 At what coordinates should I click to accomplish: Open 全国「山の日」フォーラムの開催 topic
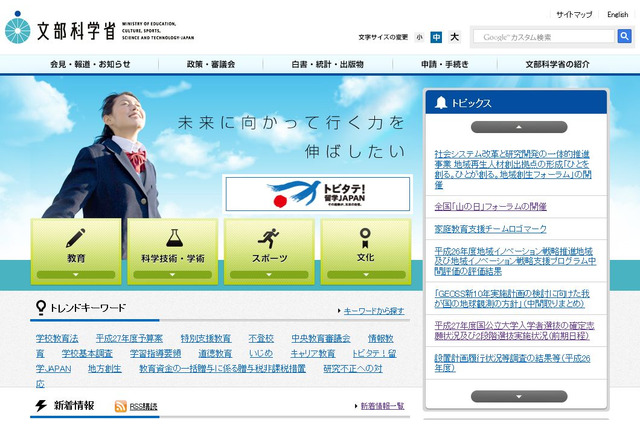490,206
